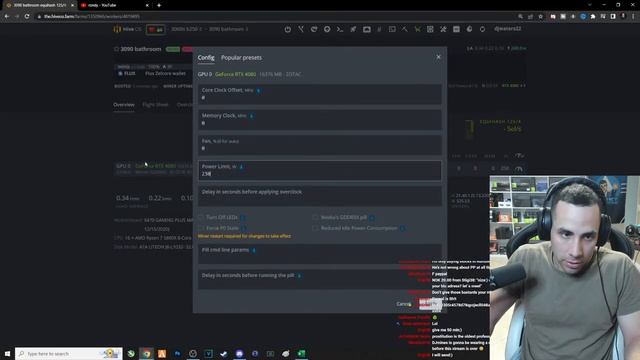Screen dimensions: 640x360
Task: Open the Overview tab of the worker page
Action: (124, 105)
